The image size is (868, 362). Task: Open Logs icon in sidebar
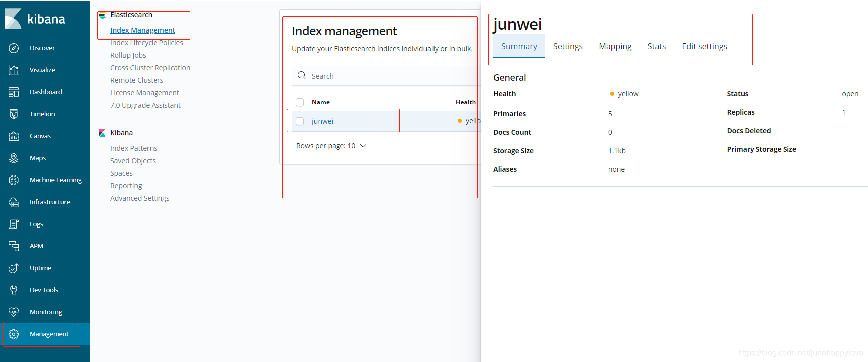pos(14,224)
